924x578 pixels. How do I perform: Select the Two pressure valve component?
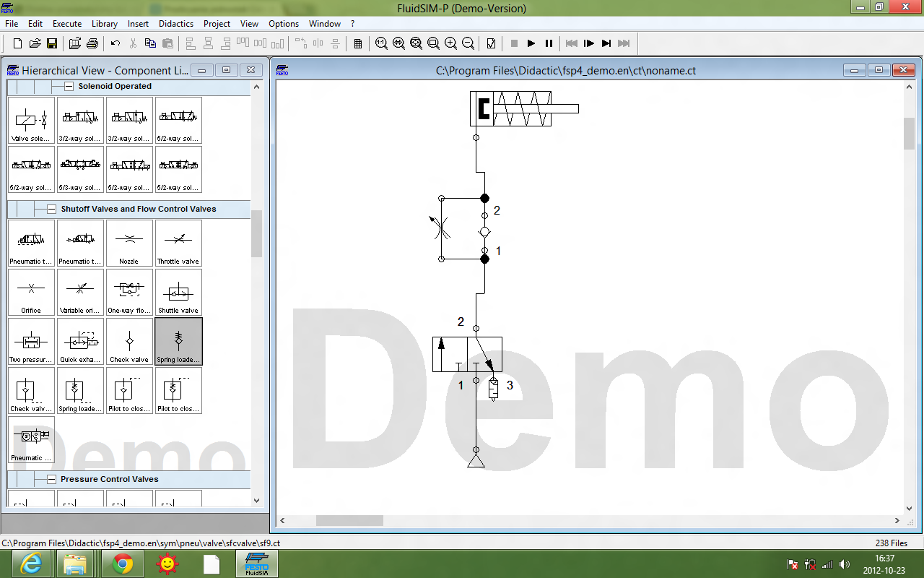(x=31, y=342)
